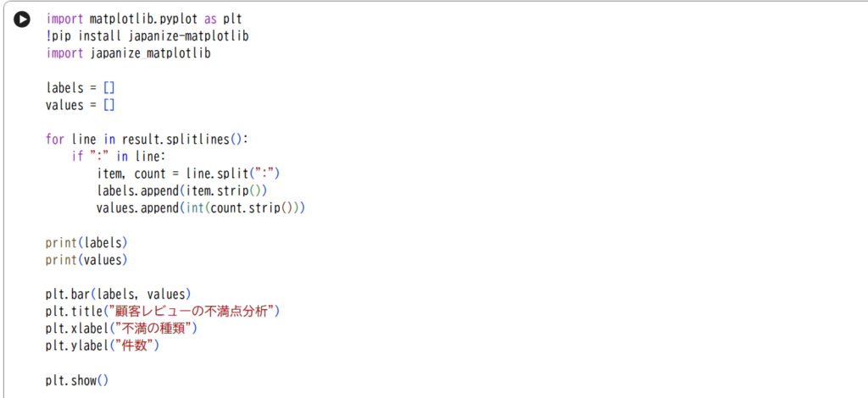This screenshot has width=868, height=398.
Task: Click 'values.append(int(count.strip()))' line
Action: click(200, 208)
